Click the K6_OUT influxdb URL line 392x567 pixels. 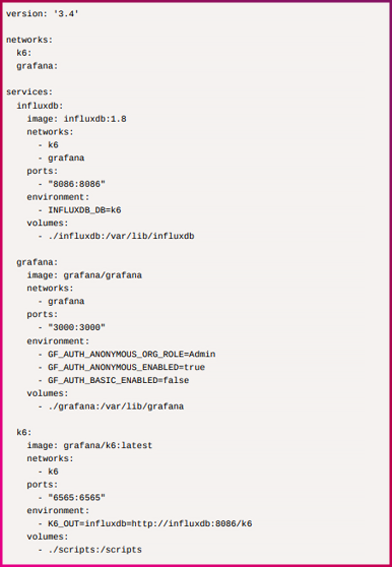click(150, 523)
